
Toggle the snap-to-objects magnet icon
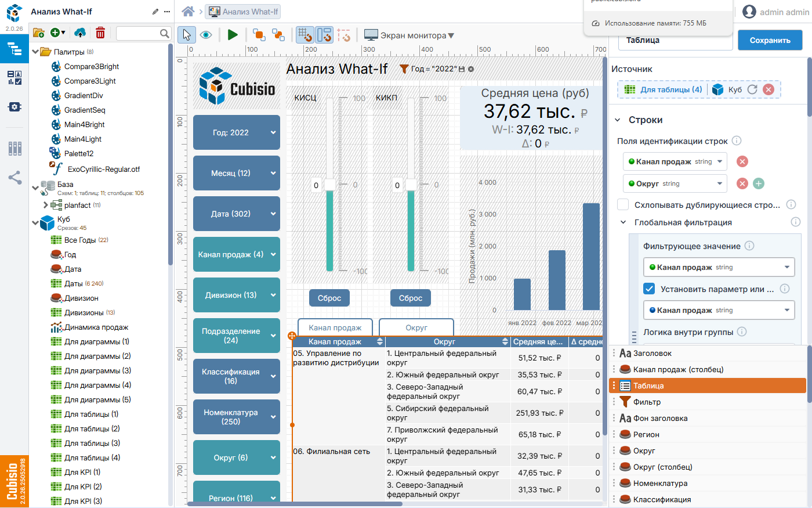point(324,35)
